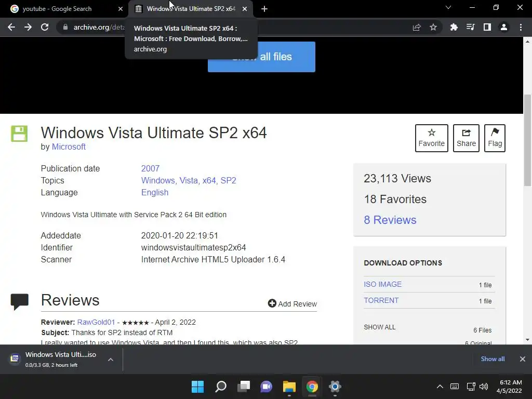532x399 pixels.
Task: Open the Chat app on the taskbar
Action: tap(267, 387)
